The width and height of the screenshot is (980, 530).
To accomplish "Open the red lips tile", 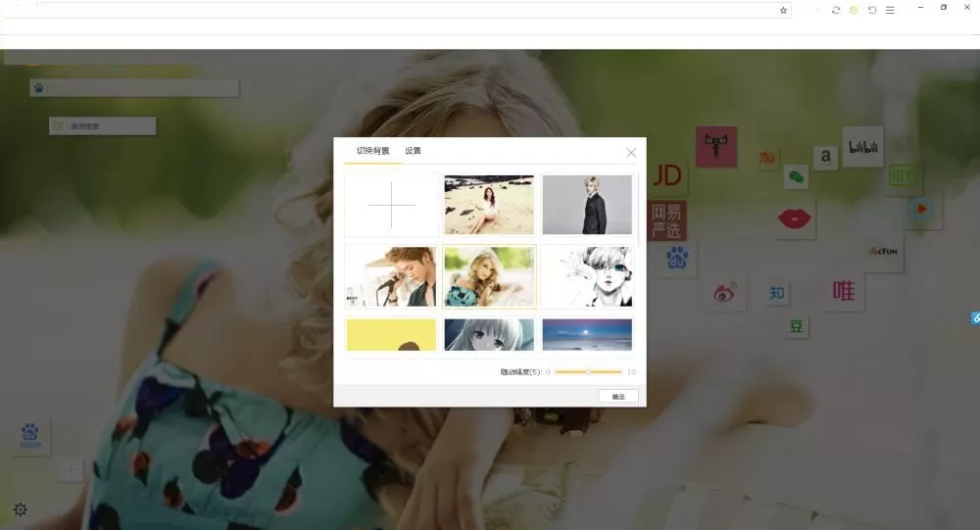I will tap(795, 218).
